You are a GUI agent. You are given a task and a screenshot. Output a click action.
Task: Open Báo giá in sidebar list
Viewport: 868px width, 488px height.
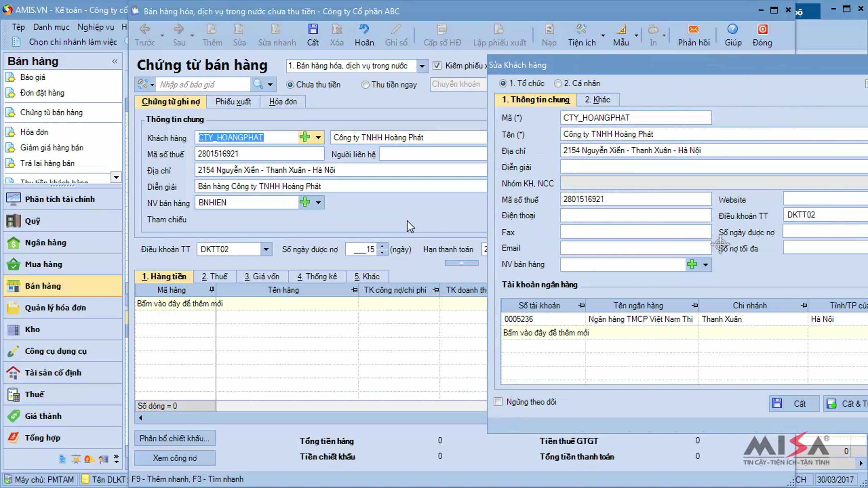click(x=33, y=77)
